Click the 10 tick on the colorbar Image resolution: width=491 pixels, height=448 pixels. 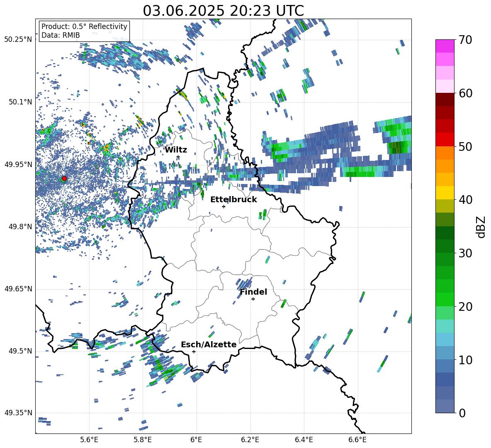click(x=465, y=360)
